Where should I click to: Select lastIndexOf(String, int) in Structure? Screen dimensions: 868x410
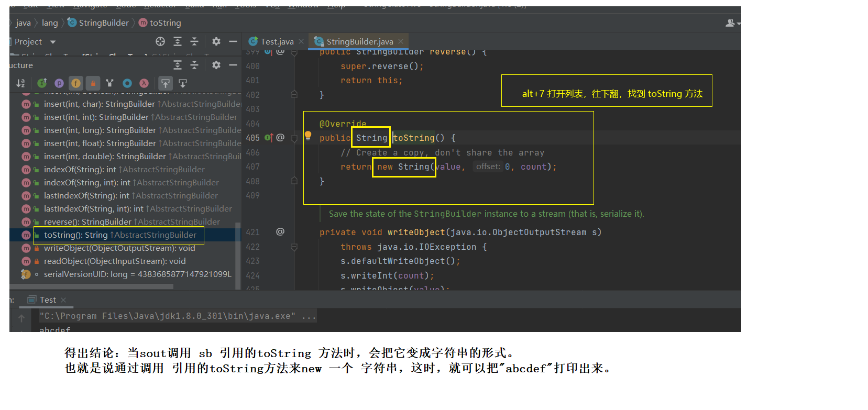coord(125,209)
